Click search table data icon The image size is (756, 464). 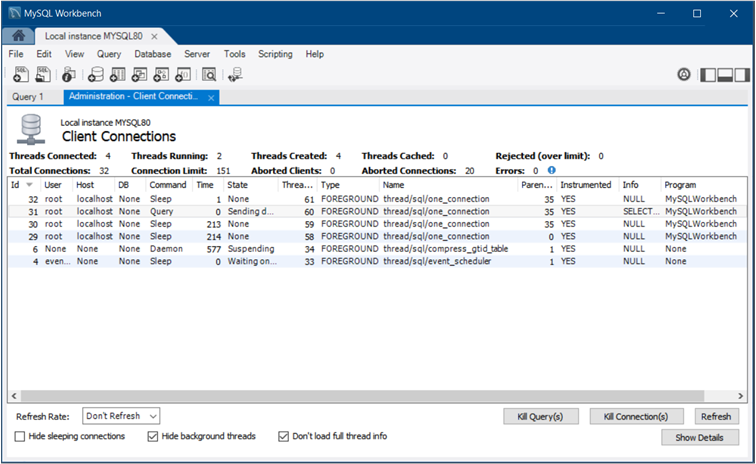pos(209,74)
